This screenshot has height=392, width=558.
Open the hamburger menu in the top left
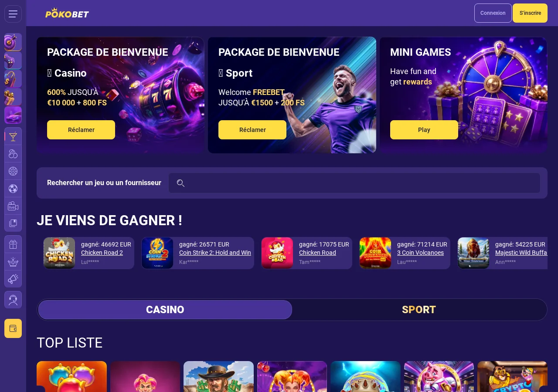[x=13, y=14]
